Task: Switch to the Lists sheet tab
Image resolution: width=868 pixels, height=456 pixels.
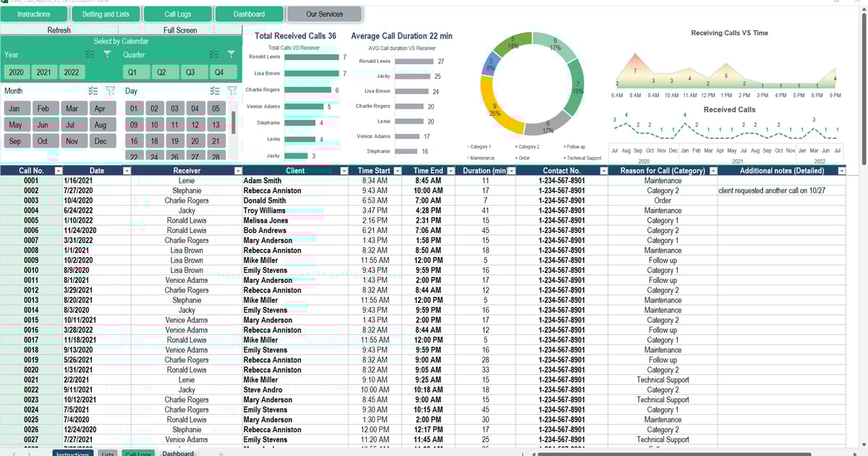Action: [107, 454]
